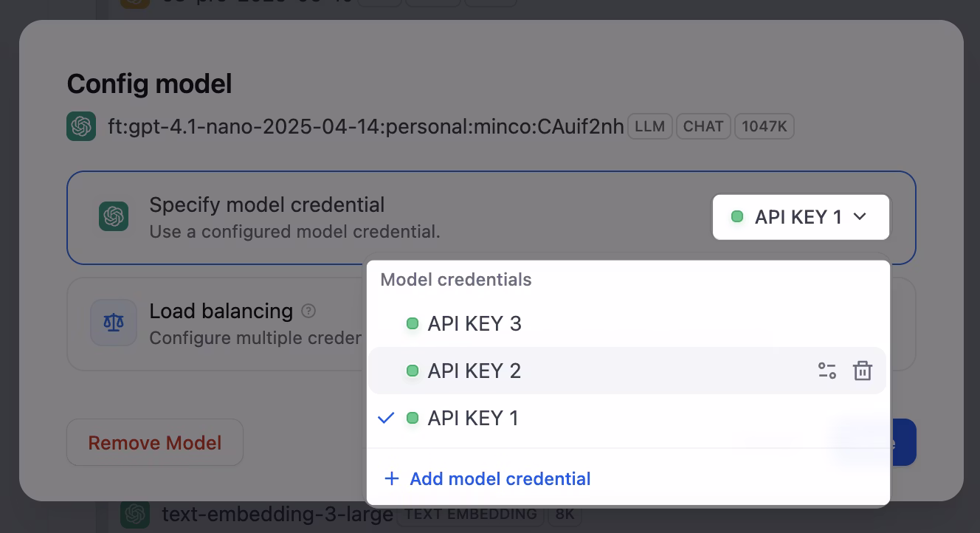Screen dimensions: 980x533
Task: Click the CHAT badge next to the model name
Action: click(x=703, y=126)
